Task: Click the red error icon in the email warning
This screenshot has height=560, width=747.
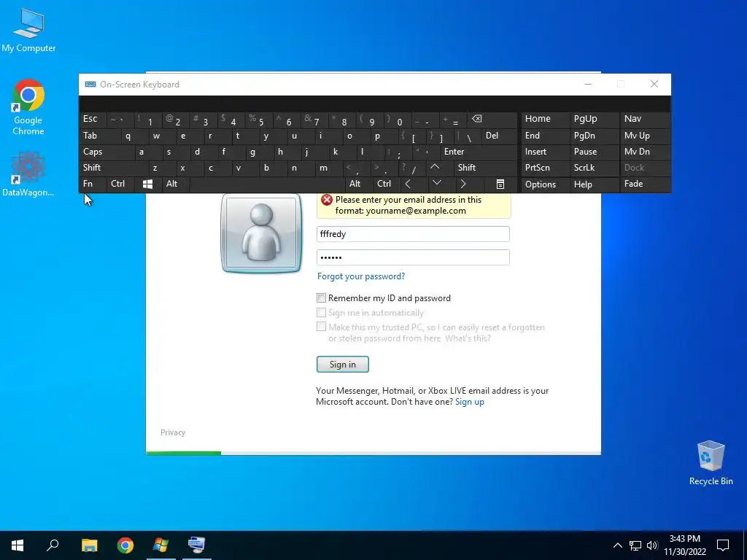Action: [x=326, y=200]
